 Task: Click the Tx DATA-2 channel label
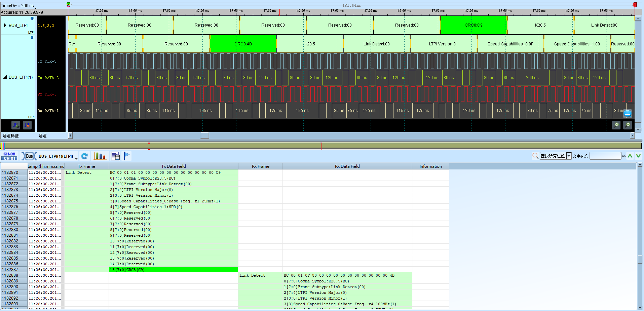(x=48, y=78)
